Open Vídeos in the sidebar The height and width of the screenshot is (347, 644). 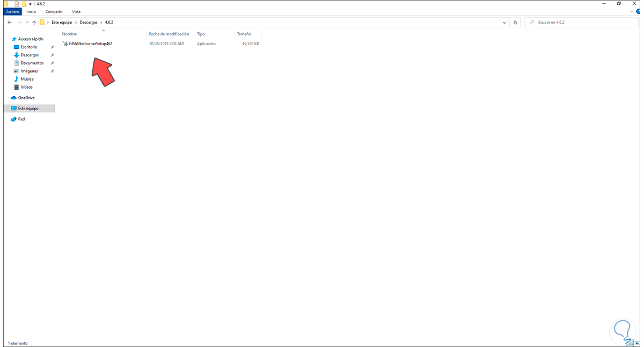(27, 87)
